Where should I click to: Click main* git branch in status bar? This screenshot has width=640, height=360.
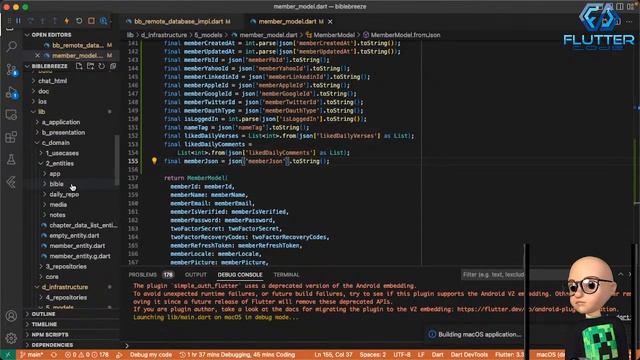pyautogui.click(x=32, y=355)
